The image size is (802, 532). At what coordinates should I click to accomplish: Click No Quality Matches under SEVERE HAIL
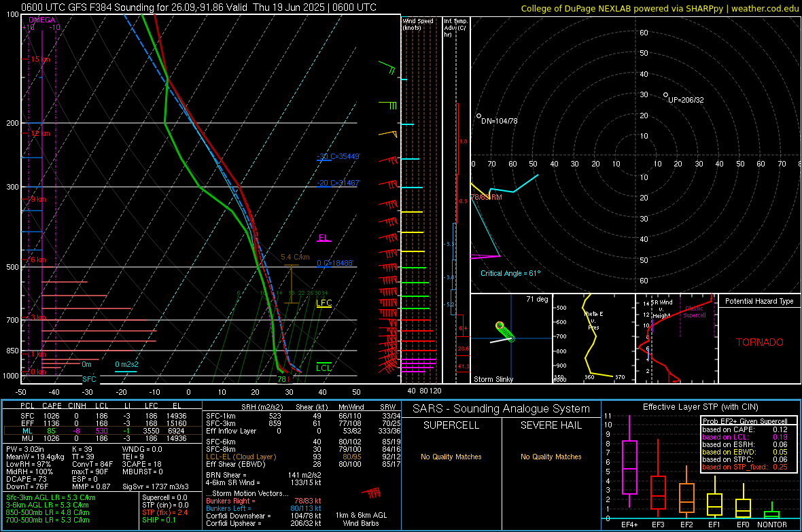(x=551, y=457)
